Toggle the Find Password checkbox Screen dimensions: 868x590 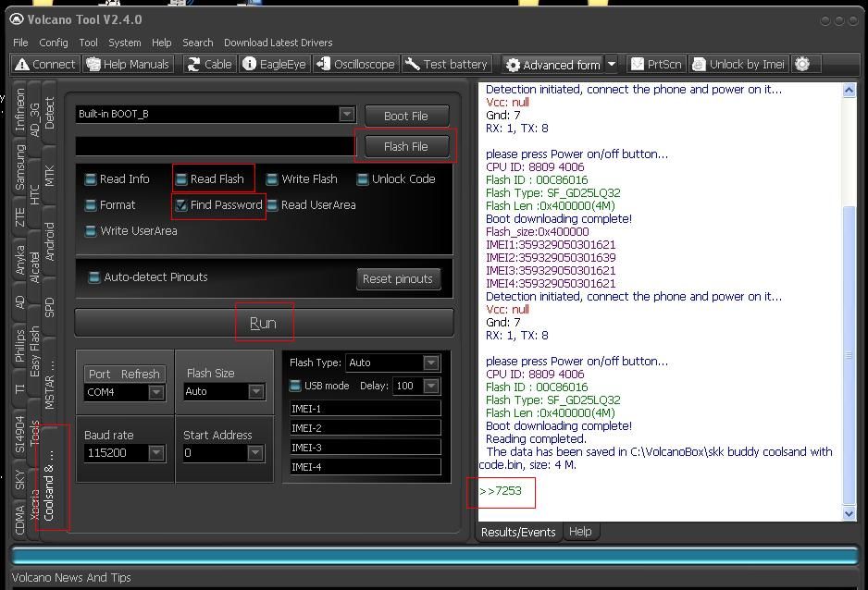(x=181, y=205)
